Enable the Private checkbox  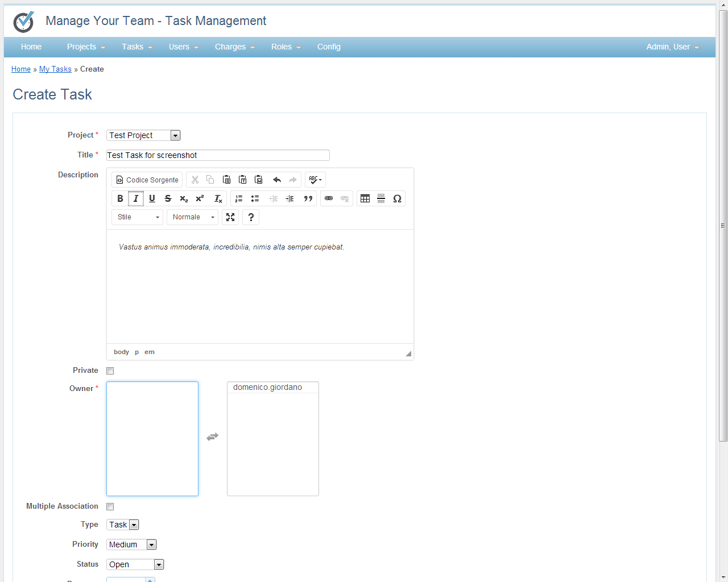point(110,371)
